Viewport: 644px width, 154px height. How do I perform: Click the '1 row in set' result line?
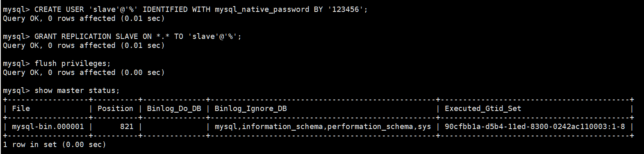tap(55, 145)
